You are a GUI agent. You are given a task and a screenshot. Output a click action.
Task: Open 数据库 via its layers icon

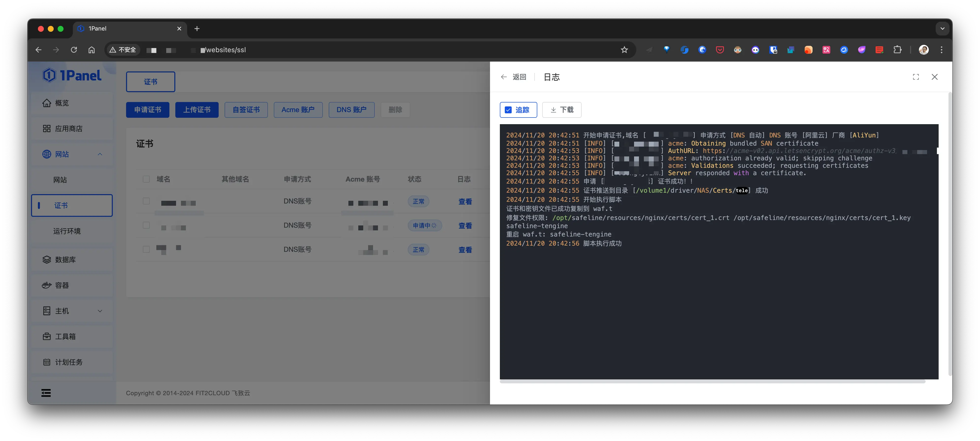click(46, 259)
